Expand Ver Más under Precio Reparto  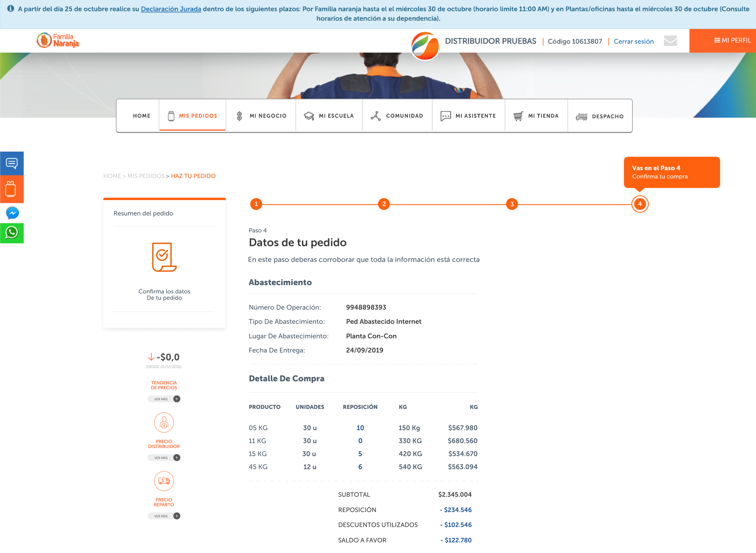164,516
